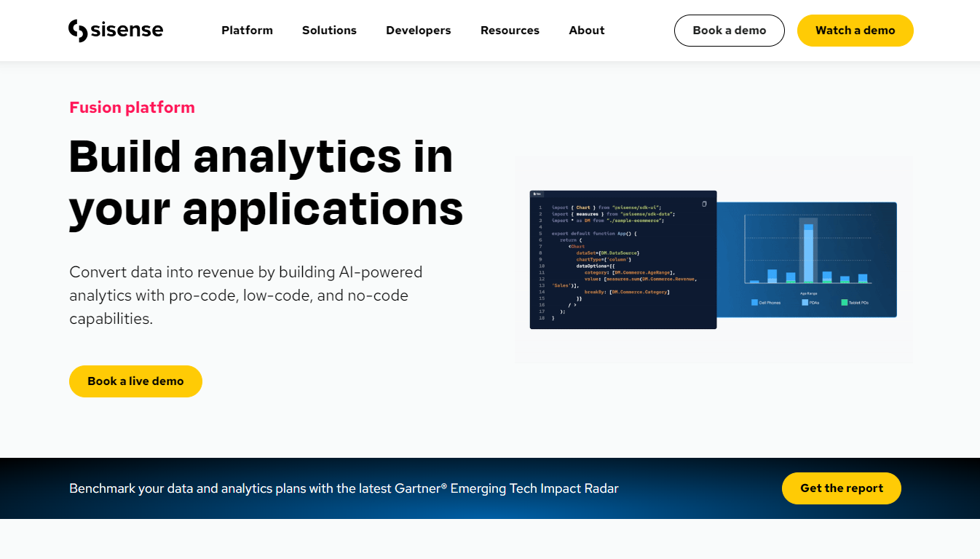Screen dimensions: 980x559
Task: Open the Platform menu
Action: click(x=247, y=31)
